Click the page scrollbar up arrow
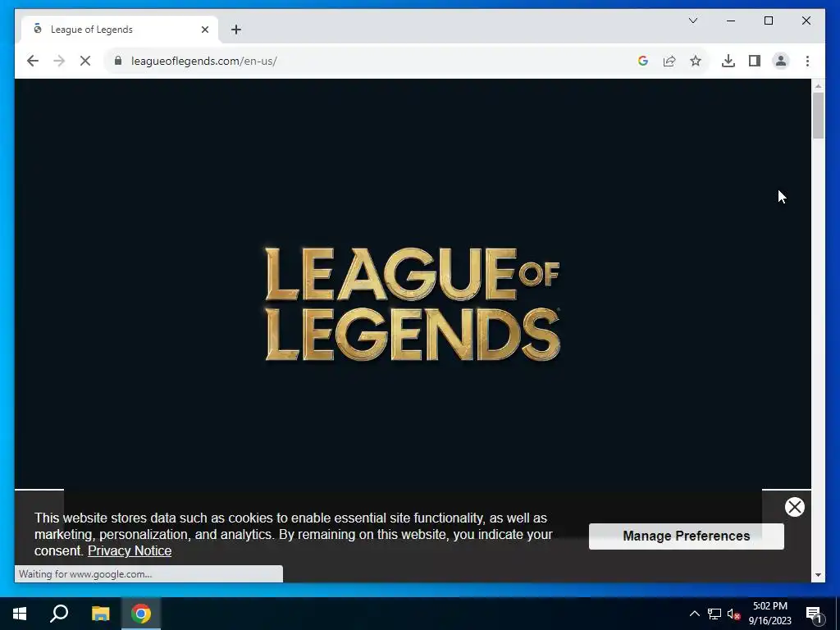Screen dimensions: 840x630 point(818,85)
